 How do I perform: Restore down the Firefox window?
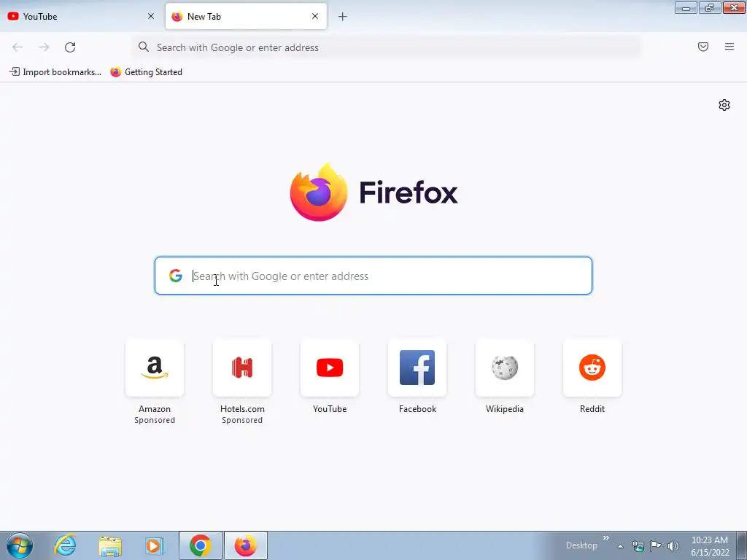(710, 8)
